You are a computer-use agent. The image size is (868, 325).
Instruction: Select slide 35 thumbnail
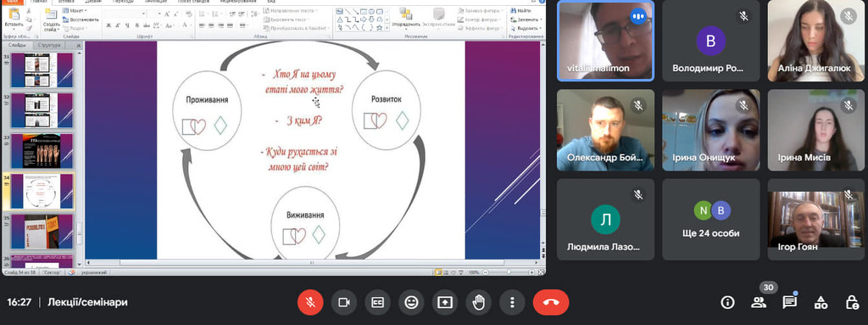tap(42, 232)
